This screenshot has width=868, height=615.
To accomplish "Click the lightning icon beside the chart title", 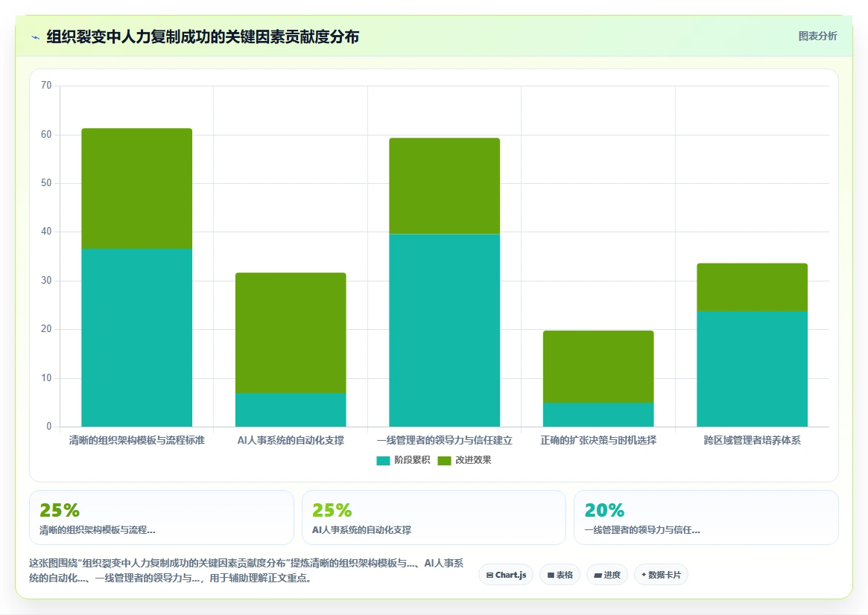I will click(36, 38).
